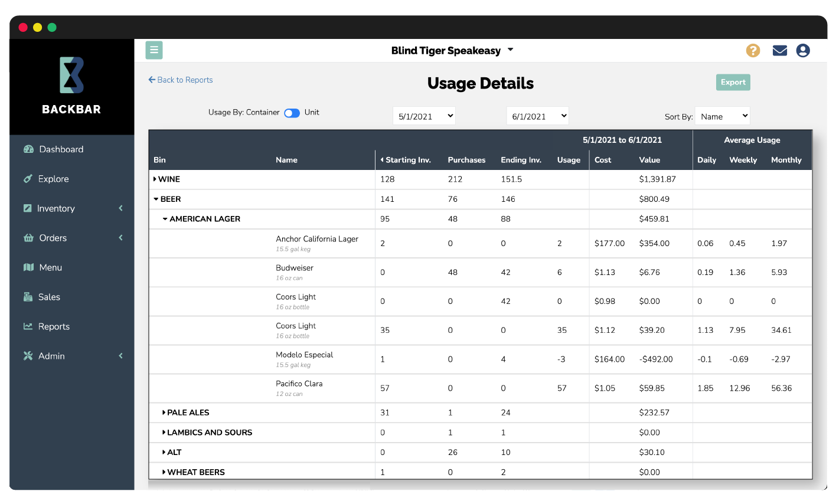Open the 6/1/2021 end date dropdown
Screen dimensions: 836x504
pos(538,116)
